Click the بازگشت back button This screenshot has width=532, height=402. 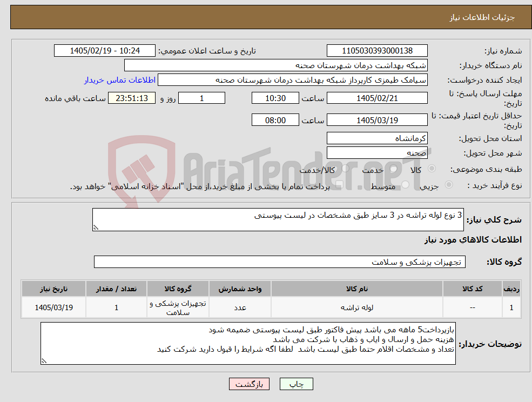[249, 384]
